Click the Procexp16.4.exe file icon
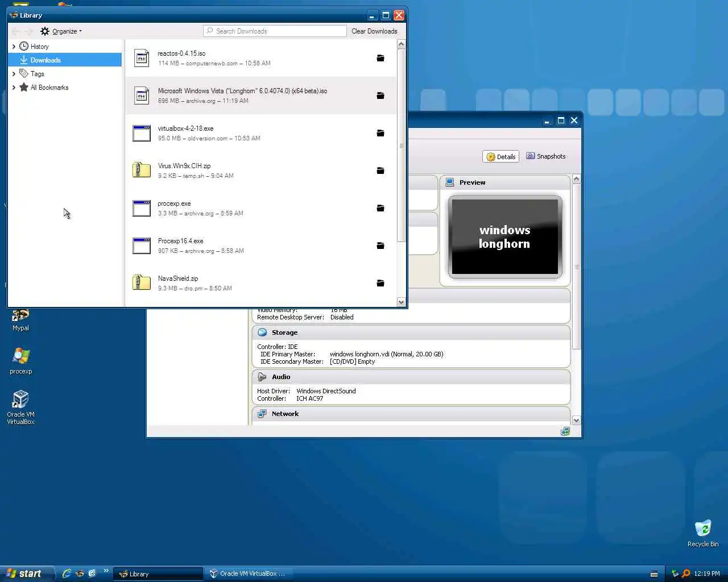The image size is (728, 582). pyautogui.click(x=142, y=246)
